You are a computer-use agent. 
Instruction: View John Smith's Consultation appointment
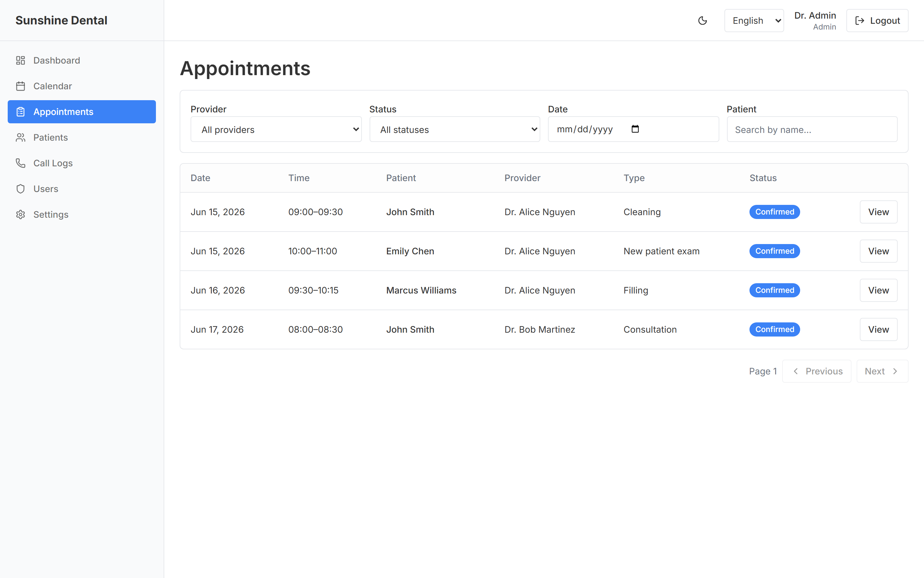pyautogui.click(x=878, y=329)
